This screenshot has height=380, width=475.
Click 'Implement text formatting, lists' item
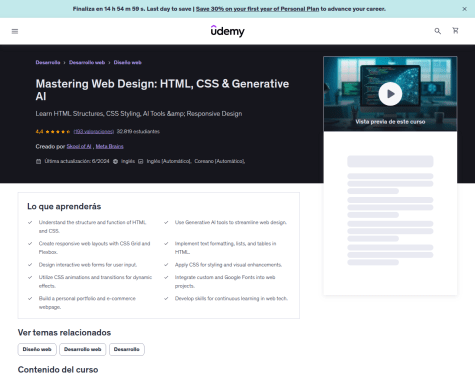(x=225, y=248)
